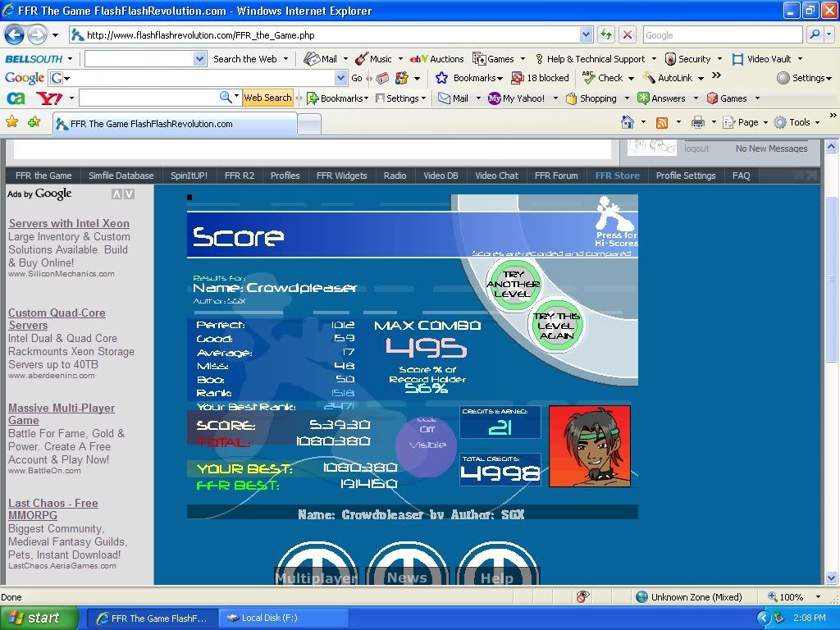Image resolution: width=840 pixels, height=630 pixels.
Task: Expand the address bar URL dropdown
Action: [x=586, y=35]
